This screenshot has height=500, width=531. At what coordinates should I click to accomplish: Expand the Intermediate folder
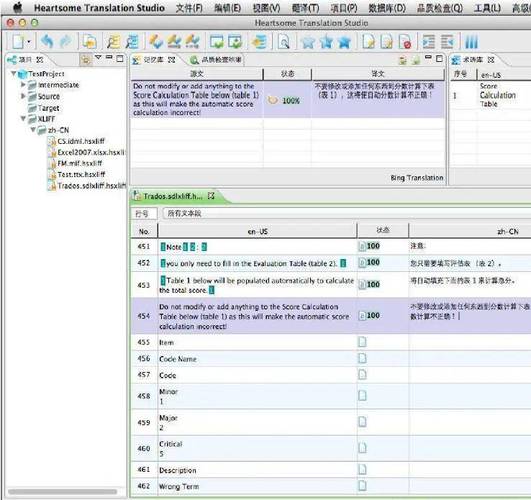tap(23, 84)
